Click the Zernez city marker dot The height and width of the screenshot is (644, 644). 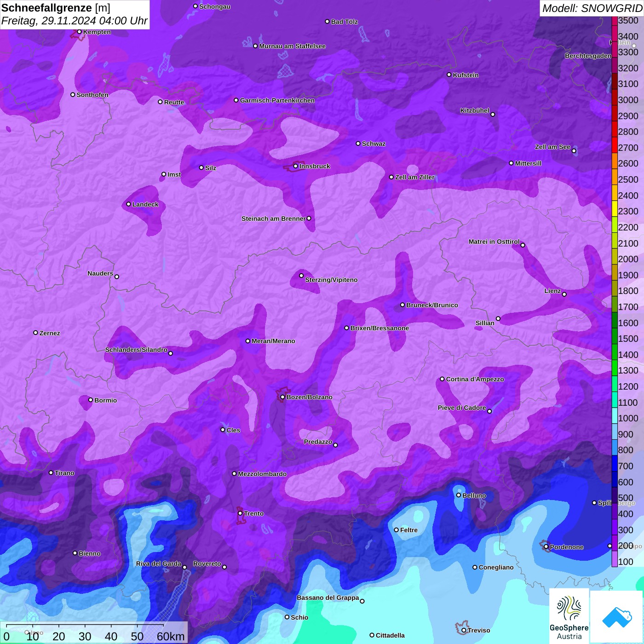pos(35,333)
